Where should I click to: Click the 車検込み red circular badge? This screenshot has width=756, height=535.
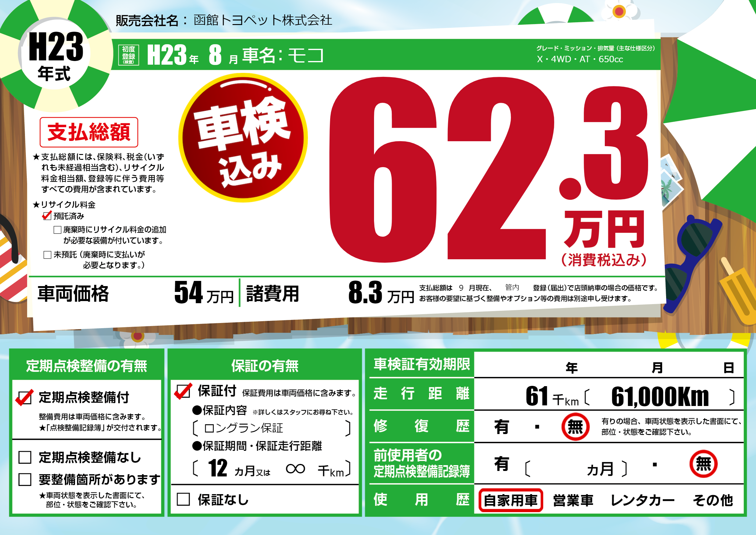click(243, 138)
